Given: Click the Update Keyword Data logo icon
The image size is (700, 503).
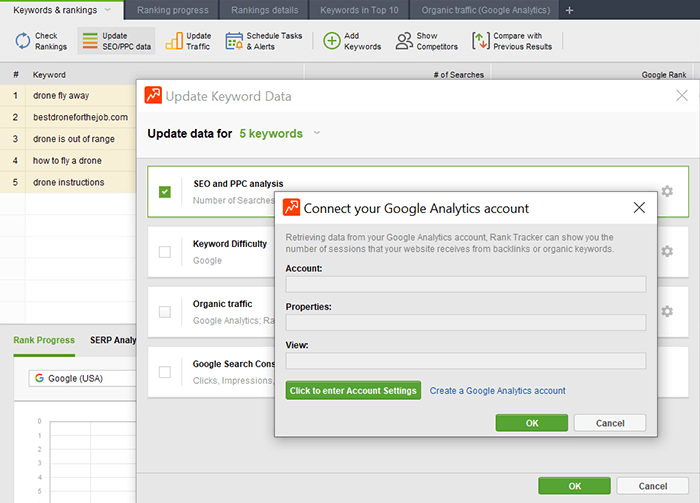Looking at the screenshot, I should pos(153,95).
